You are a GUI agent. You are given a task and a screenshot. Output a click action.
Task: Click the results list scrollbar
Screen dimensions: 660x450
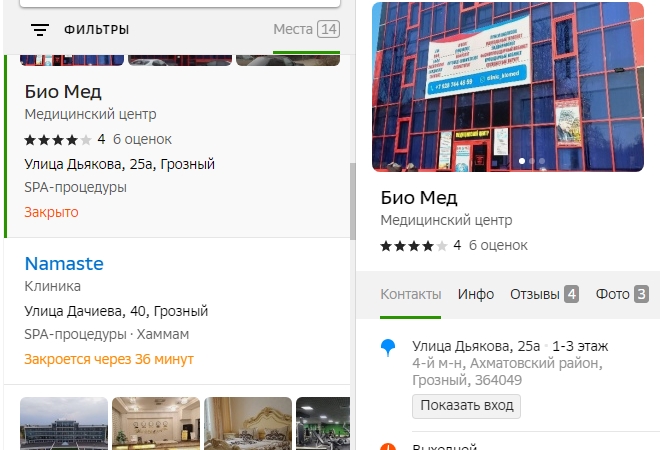click(353, 201)
